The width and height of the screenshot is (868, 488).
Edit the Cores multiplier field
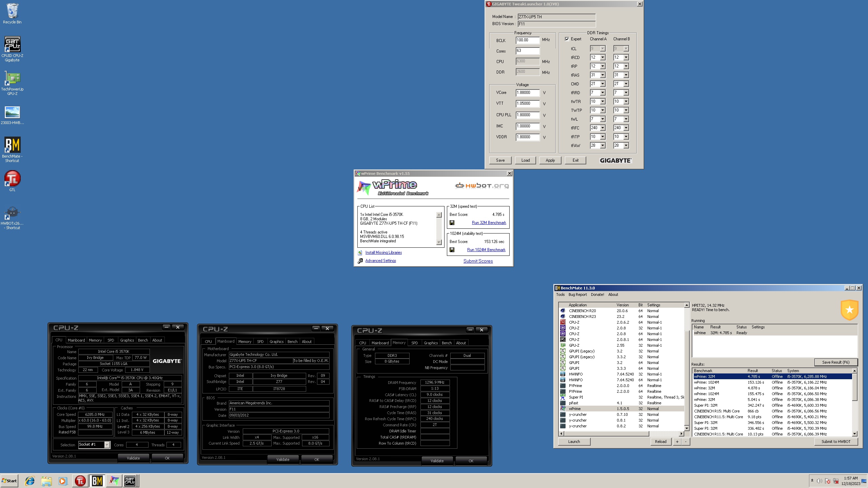pos(528,51)
